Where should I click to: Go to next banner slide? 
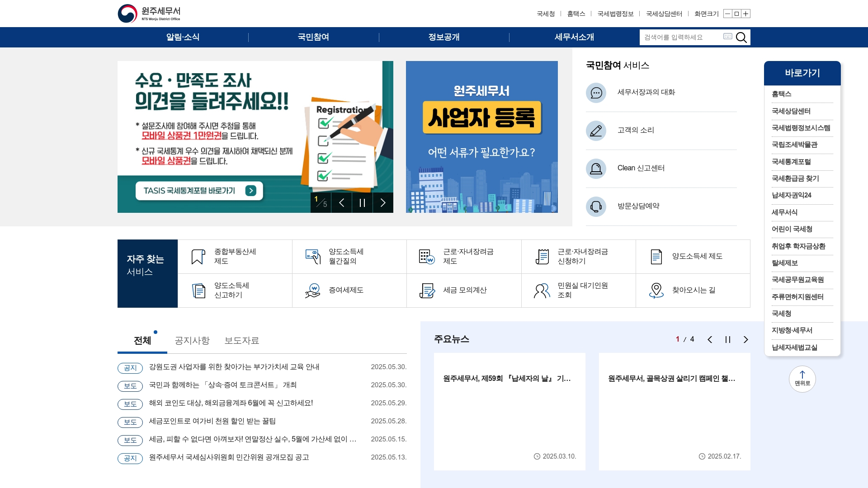(383, 202)
